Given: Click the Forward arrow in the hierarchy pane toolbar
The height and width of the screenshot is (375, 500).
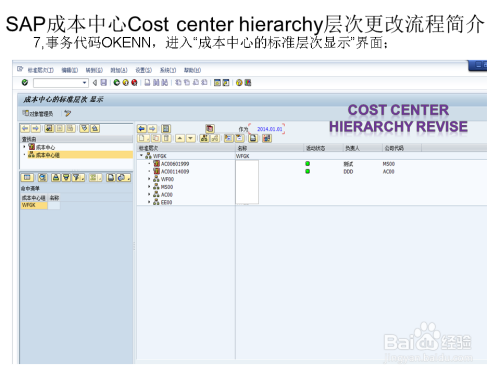Looking at the screenshot, I should click(152, 129).
